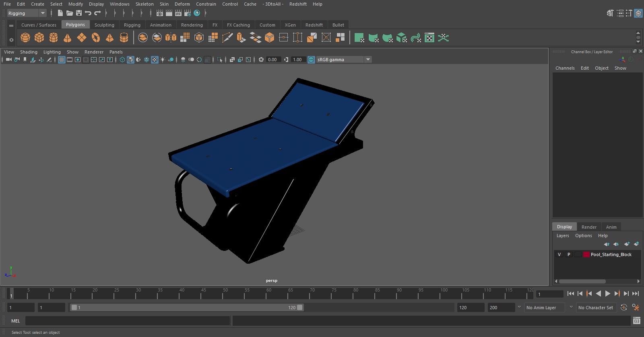
Task: Click the Open Scene folder icon
Action: 70,13
